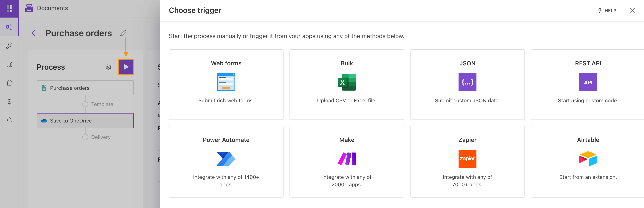Edit the Purchase orders title
The width and height of the screenshot is (644, 208).
(123, 33)
